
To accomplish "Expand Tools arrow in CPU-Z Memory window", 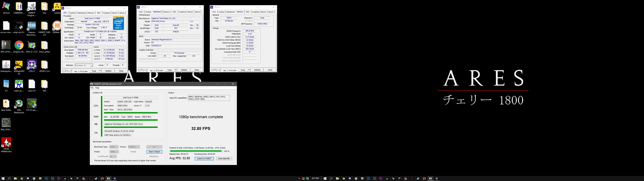I will coord(249,70).
